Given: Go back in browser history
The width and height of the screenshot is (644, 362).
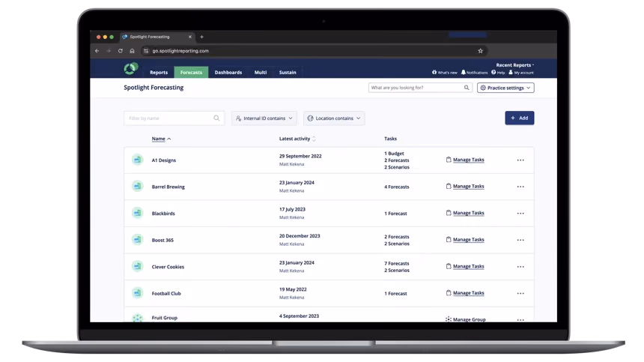Looking at the screenshot, I should (97, 51).
